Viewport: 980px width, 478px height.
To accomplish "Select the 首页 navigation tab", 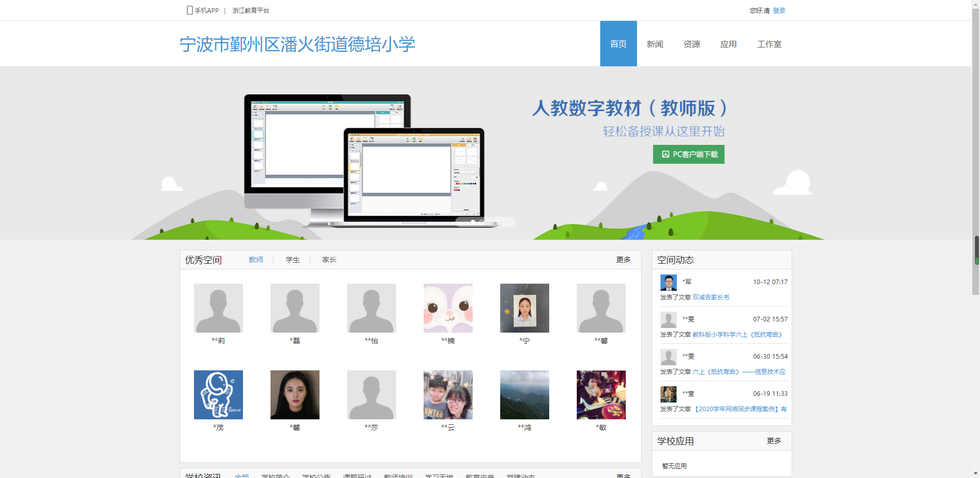I will coord(619,44).
